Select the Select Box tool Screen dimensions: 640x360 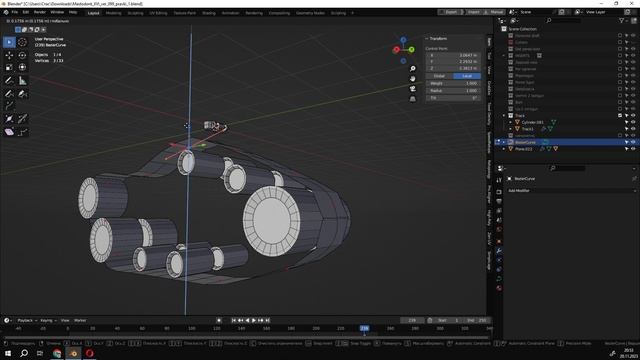9,42
